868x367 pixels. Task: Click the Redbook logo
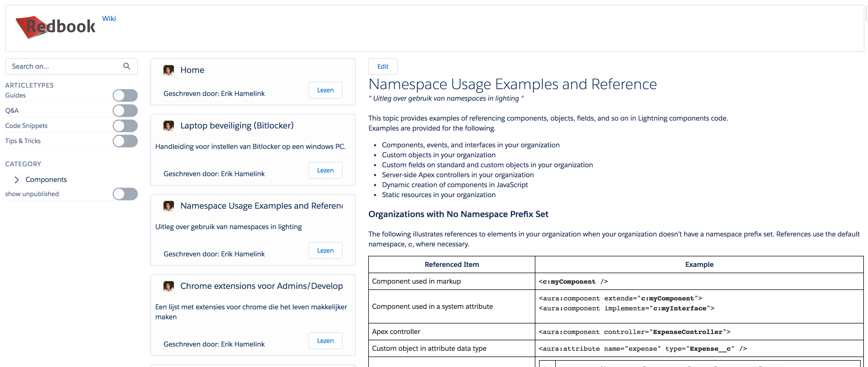point(56,27)
